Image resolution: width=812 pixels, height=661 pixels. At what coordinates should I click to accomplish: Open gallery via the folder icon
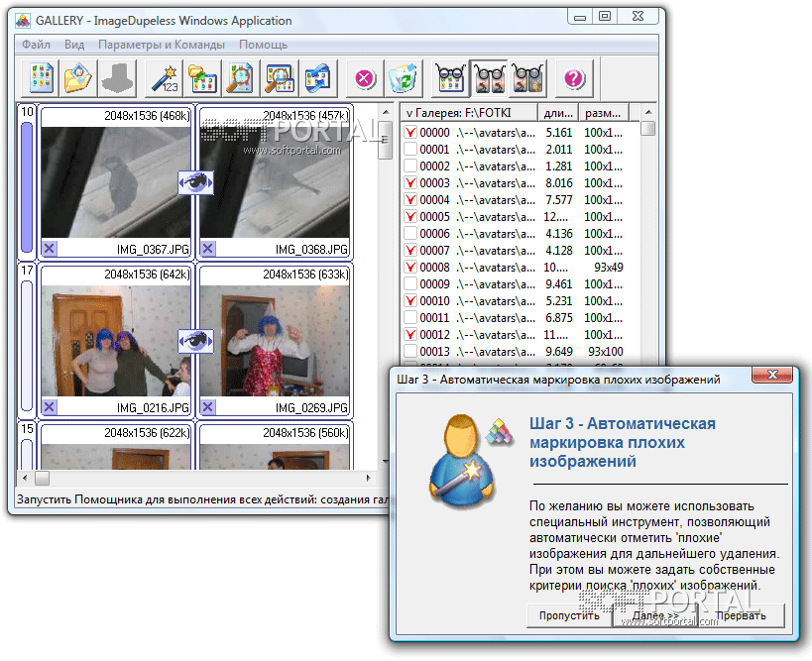(x=78, y=78)
